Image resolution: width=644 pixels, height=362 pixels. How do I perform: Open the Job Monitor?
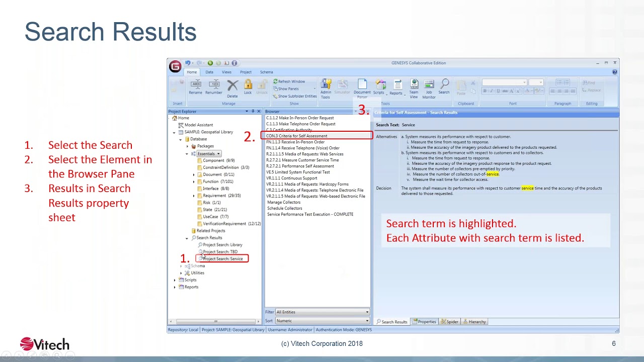coord(429,88)
